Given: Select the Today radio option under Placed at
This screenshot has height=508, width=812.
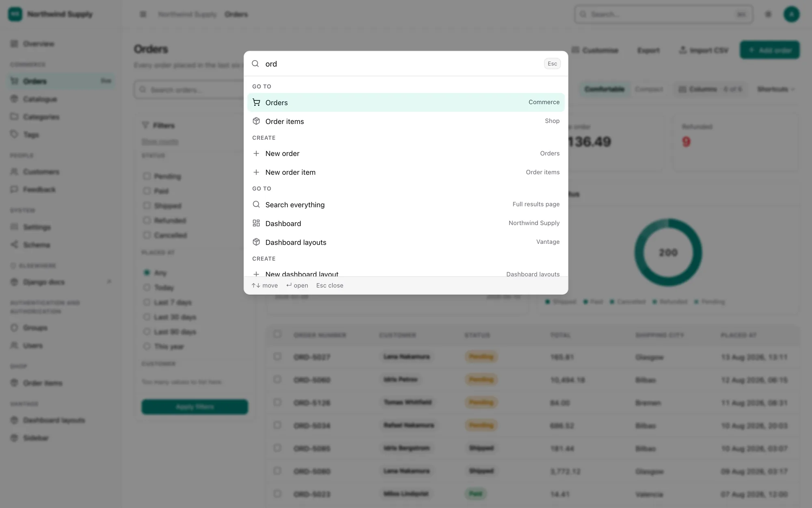Looking at the screenshot, I should pos(147,287).
